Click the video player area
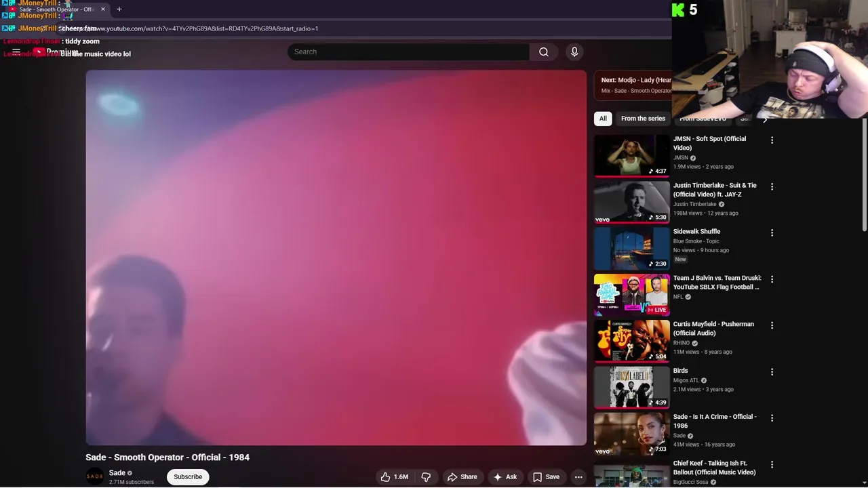The width and height of the screenshot is (868, 488). click(x=336, y=258)
